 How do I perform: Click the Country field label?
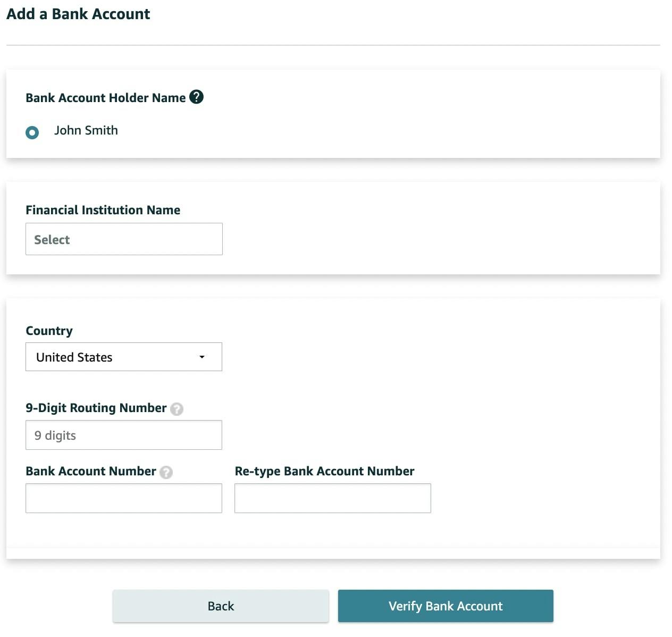pos(49,331)
